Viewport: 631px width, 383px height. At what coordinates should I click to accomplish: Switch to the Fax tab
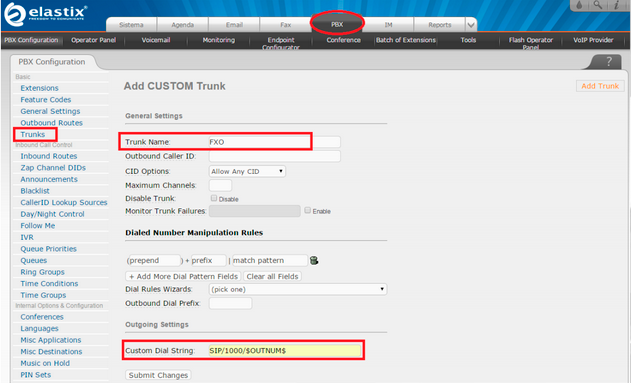coord(286,25)
